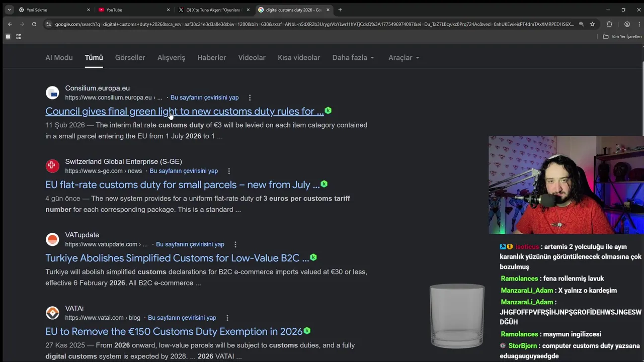This screenshot has height=362, width=644.
Task: Switch to Kısa videolar results
Action: coord(299,58)
